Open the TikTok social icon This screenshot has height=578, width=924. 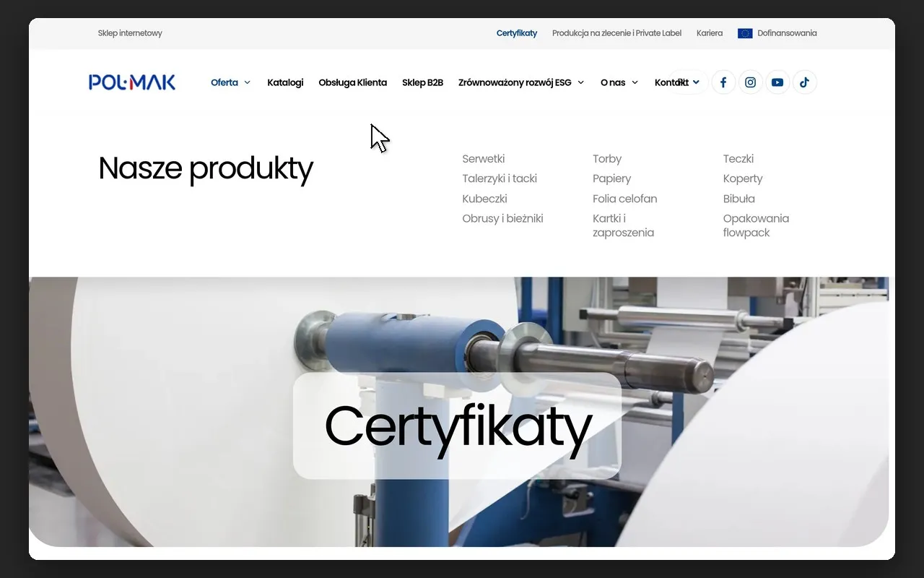click(x=805, y=82)
